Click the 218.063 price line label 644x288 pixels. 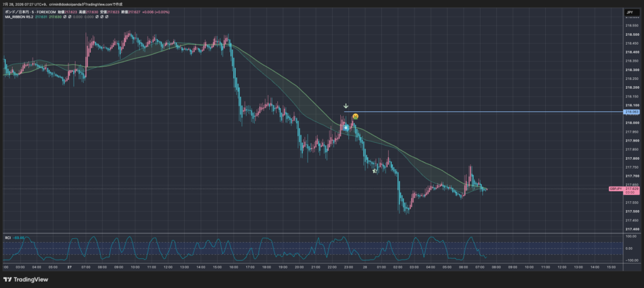point(631,112)
